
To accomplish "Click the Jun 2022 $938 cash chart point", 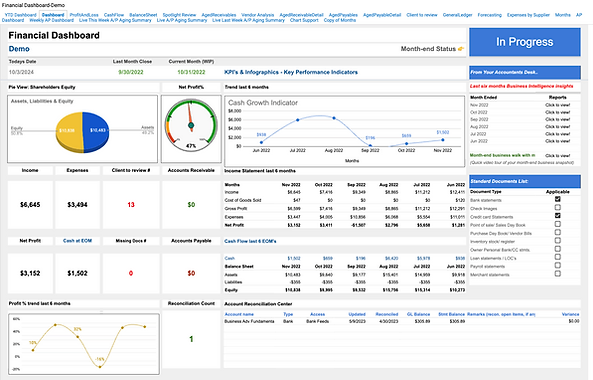I will 261,143.
